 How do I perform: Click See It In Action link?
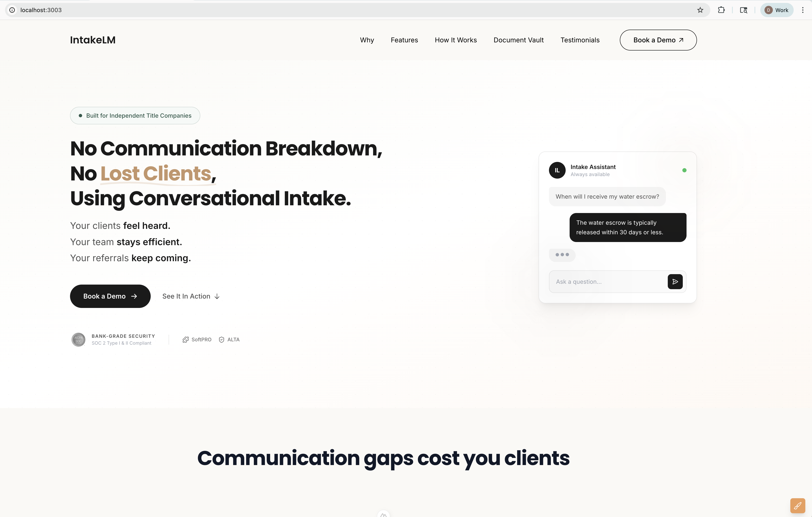191,296
